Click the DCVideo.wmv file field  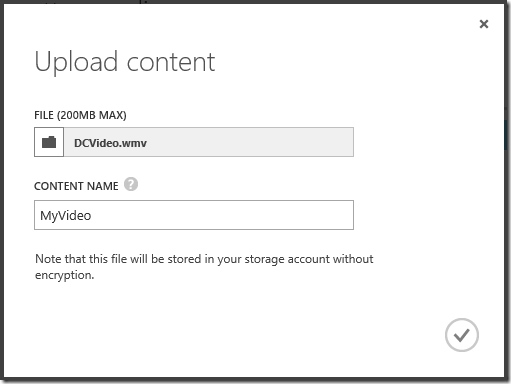(209, 142)
